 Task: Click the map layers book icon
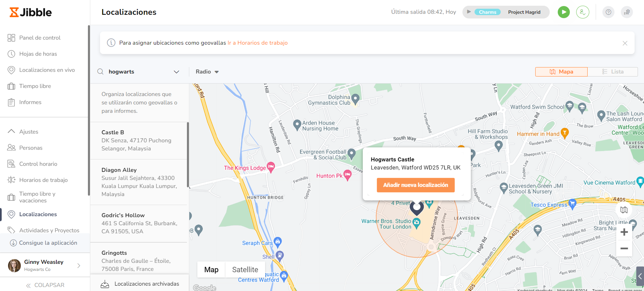pyautogui.click(x=624, y=209)
